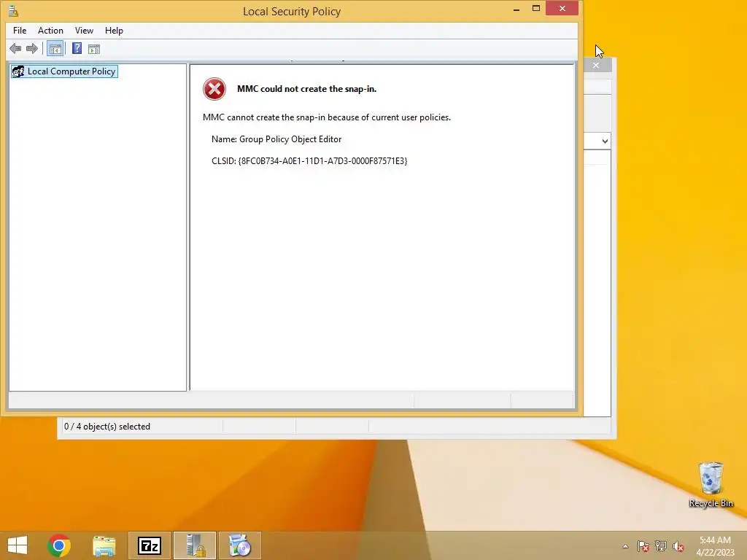Click the network tray icon
The image size is (747, 560).
pos(661,546)
